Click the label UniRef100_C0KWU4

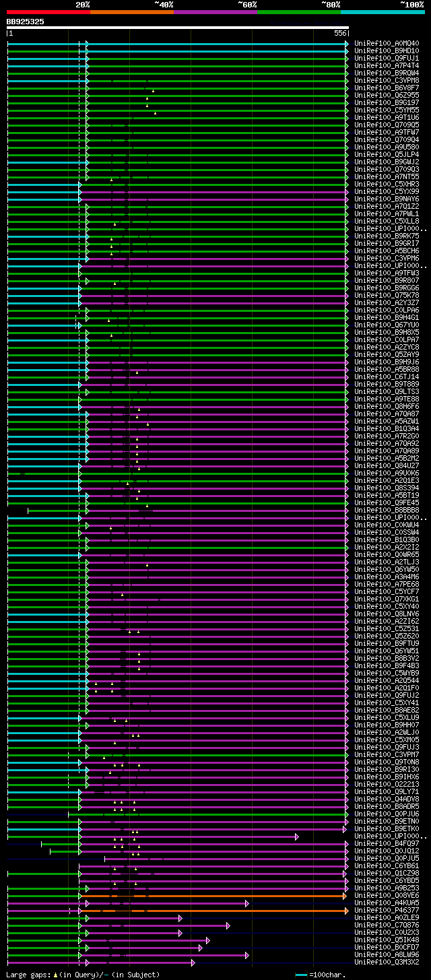pos(387,525)
